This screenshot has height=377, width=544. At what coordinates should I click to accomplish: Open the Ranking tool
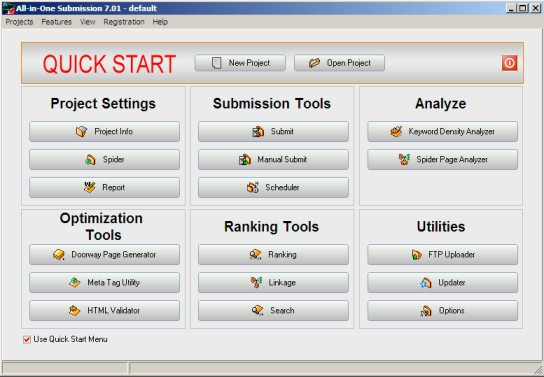tap(273, 255)
